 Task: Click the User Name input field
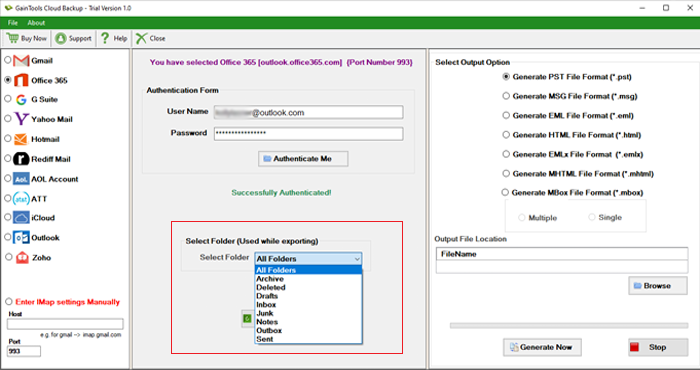pos(308,112)
